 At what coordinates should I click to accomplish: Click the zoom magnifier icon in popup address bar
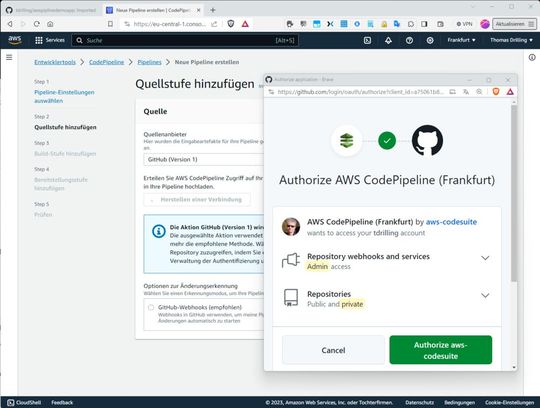[479, 92]
